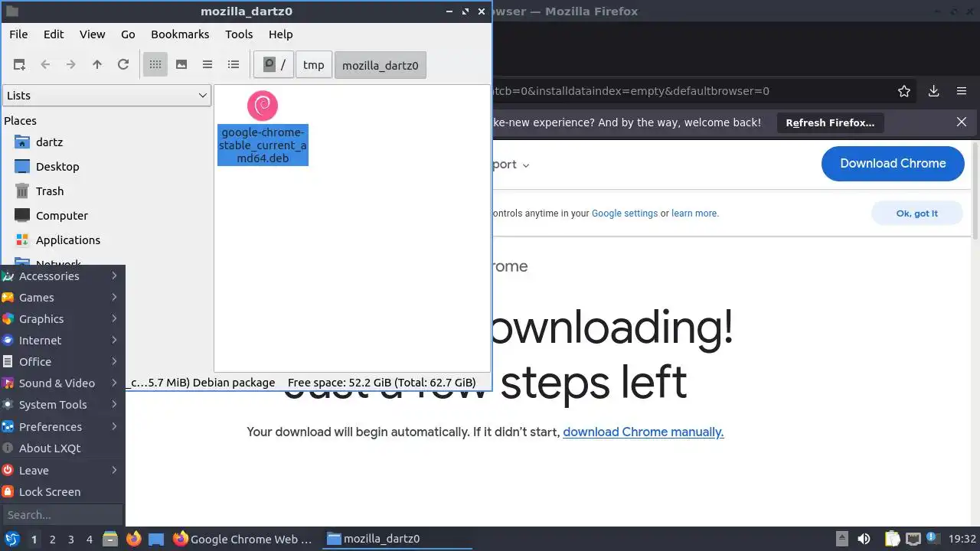The image size is (980, 551).
Task: Expand Preferences submenu
Action: (x=62, y=427)
